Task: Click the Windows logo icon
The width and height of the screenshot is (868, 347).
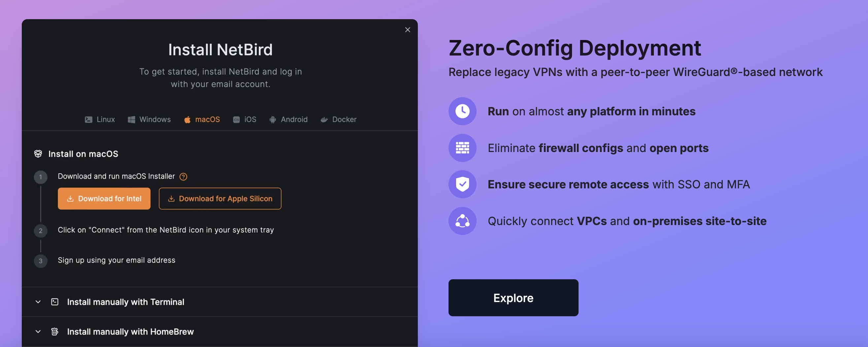Action: click(131, 120)
